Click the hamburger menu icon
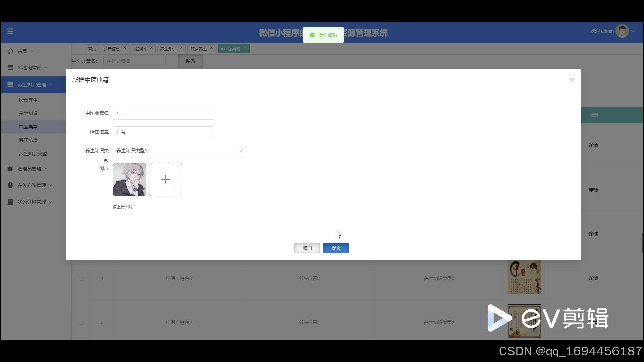This screenshot has height=362, width=644. click(10, 31)
